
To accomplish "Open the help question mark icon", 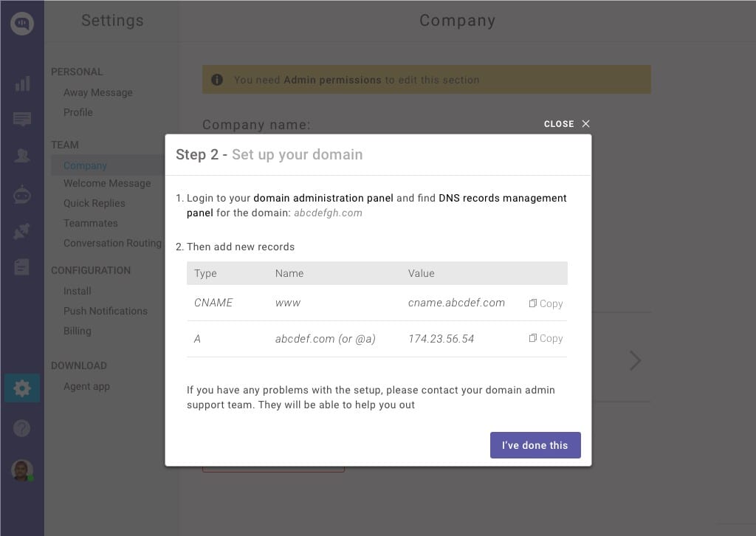I will [22, 428].
